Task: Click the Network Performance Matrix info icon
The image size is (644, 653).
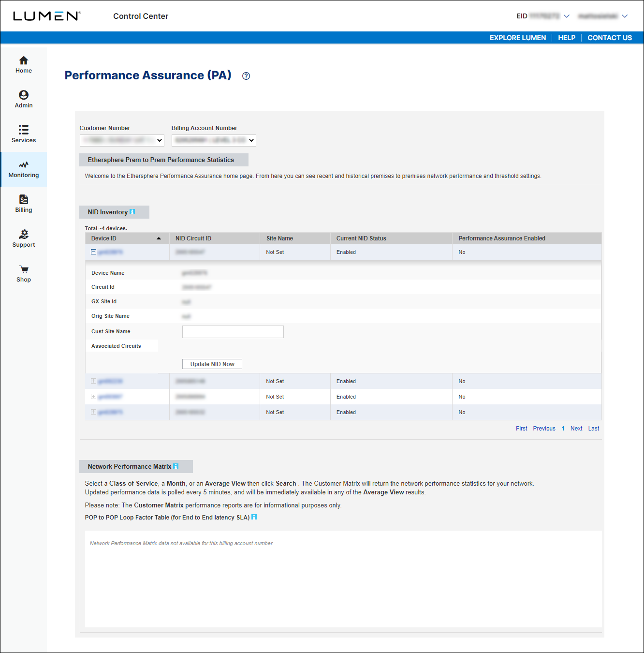Action: [176, 466]
